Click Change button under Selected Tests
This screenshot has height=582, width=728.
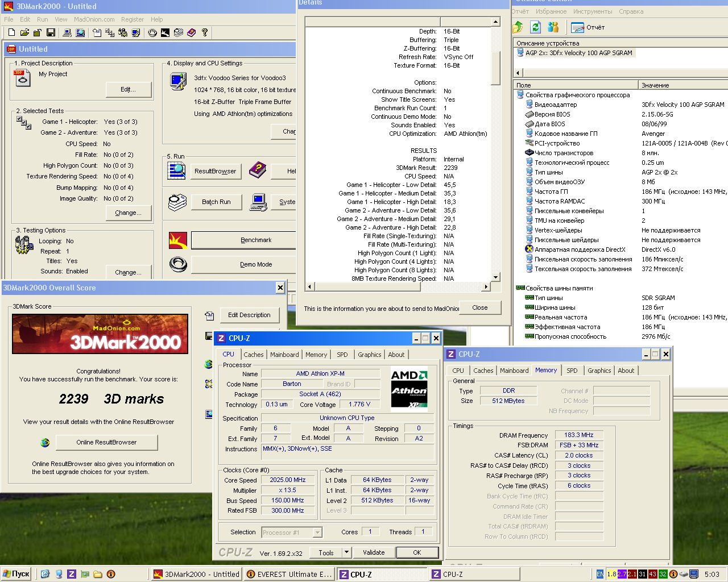click(129, 213)
